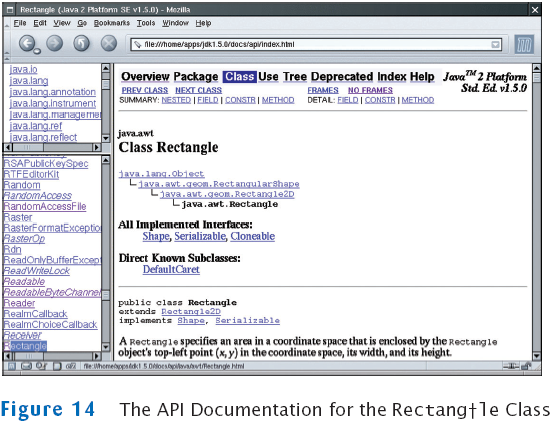Click the Mozilla throbber logo icon
Viewport: 552px width, 422px height.
(x=524, y=44)
